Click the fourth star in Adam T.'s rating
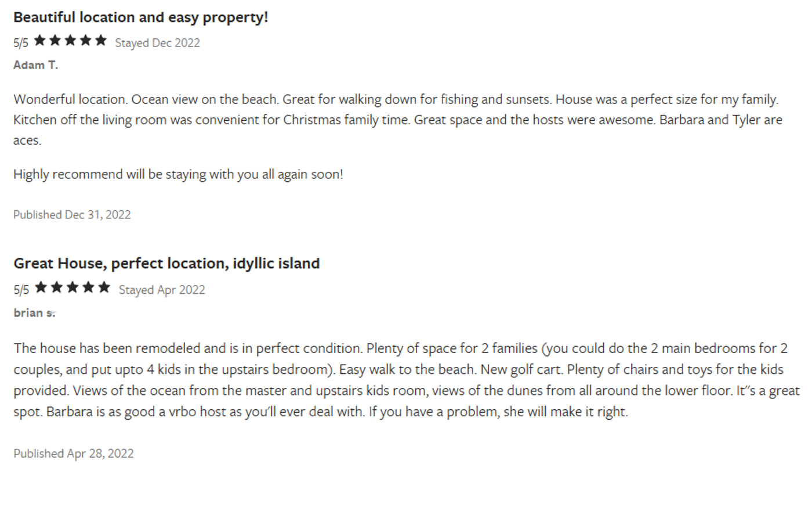The image size is (812, 508). (x=86, y=41)
